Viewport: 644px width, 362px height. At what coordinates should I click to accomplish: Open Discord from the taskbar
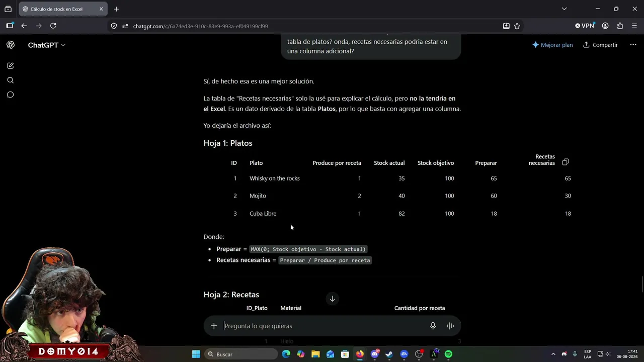[x=375, y=354]
